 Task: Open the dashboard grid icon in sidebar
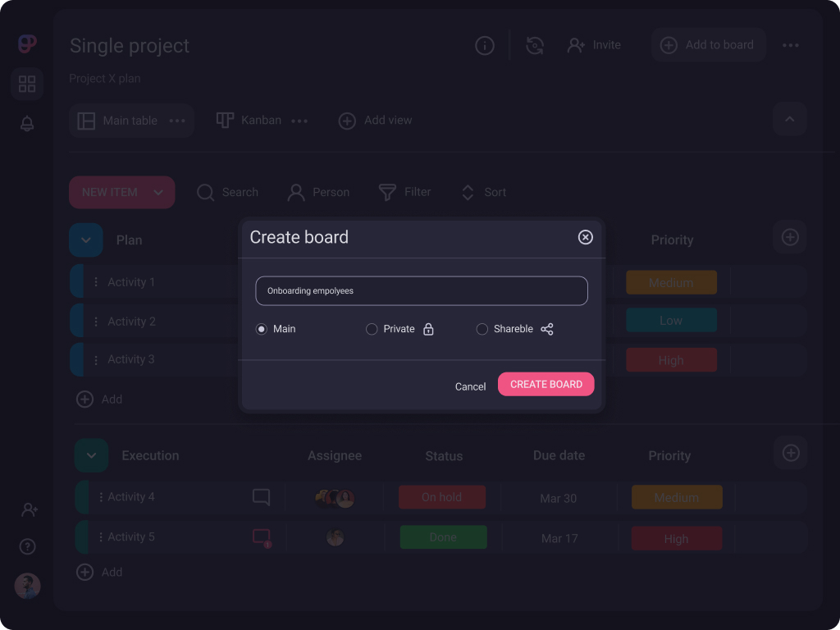click(27, 84)
